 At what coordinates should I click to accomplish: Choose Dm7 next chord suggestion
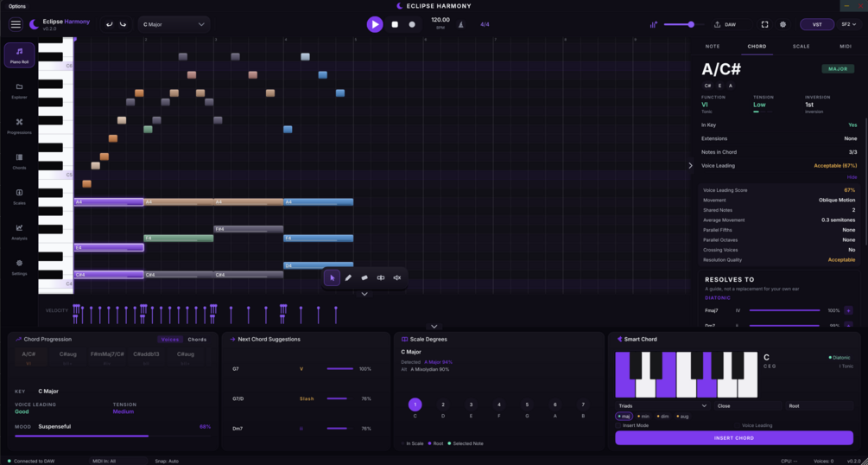pyautogui.click(x=302, y=429)
